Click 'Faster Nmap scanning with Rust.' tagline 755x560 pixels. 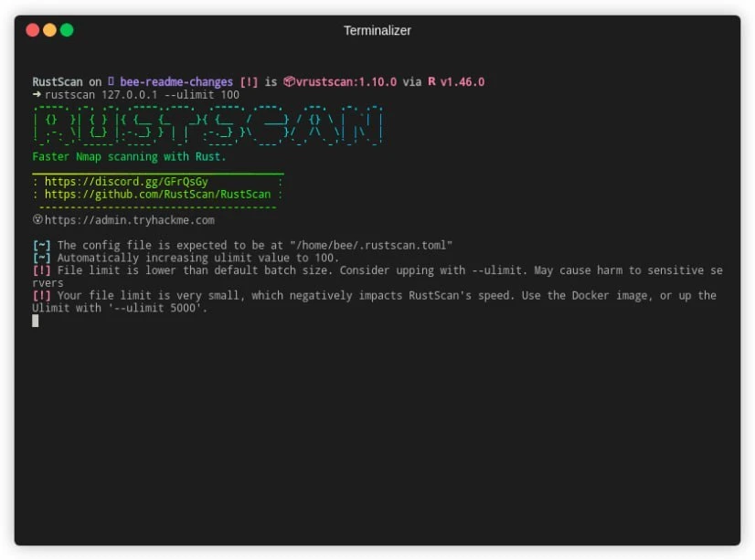[x=129, y=157]
